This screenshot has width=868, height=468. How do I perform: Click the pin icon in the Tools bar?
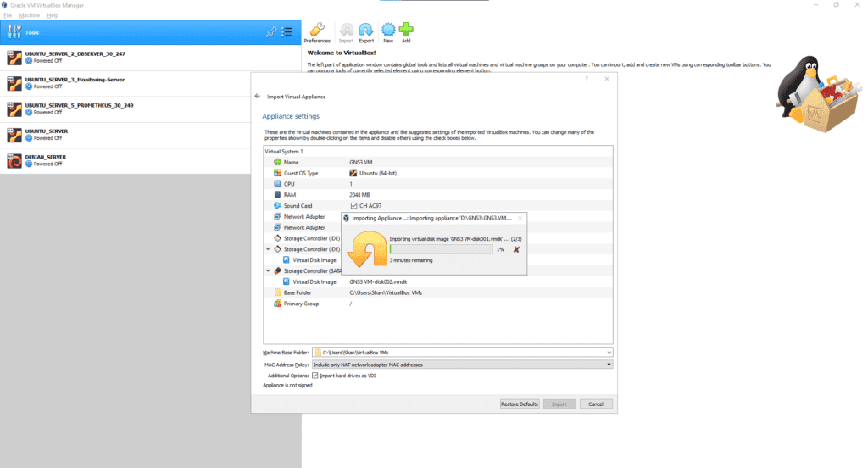[271, 32]
